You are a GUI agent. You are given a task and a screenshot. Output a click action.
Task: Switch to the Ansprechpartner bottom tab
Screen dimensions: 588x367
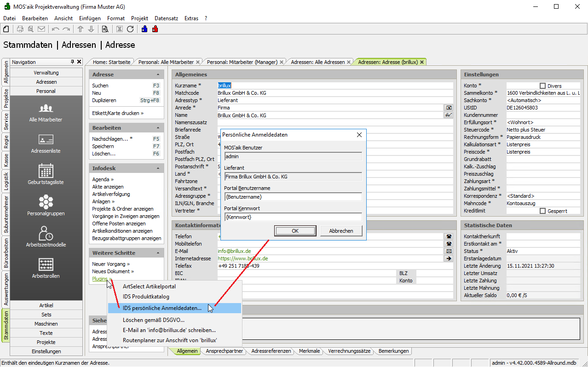point(224,351)
